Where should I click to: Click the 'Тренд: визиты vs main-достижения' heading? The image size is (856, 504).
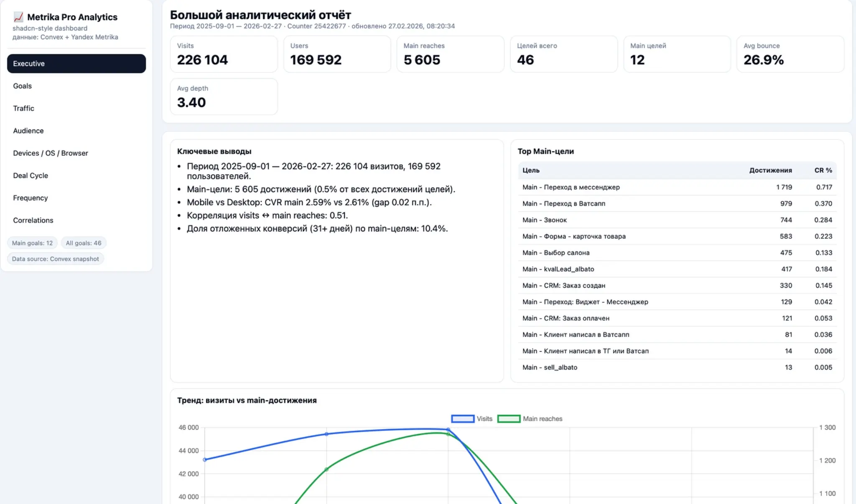click(247, 400)
